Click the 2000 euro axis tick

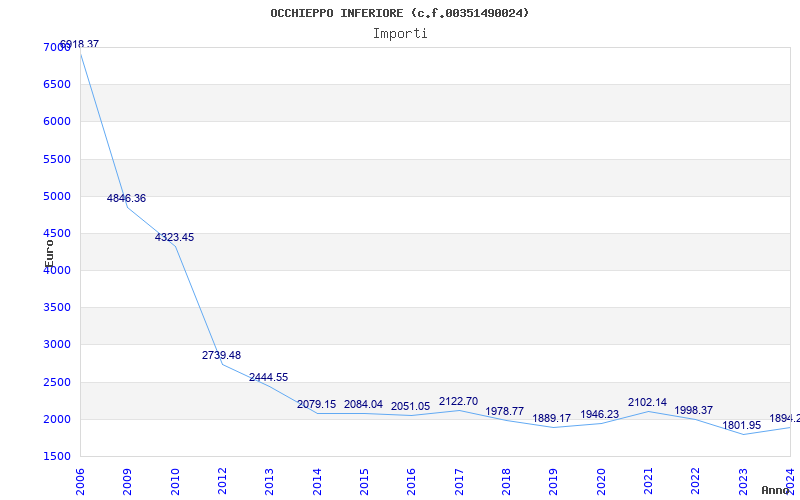pyautogui.click(x=57, y=419)
